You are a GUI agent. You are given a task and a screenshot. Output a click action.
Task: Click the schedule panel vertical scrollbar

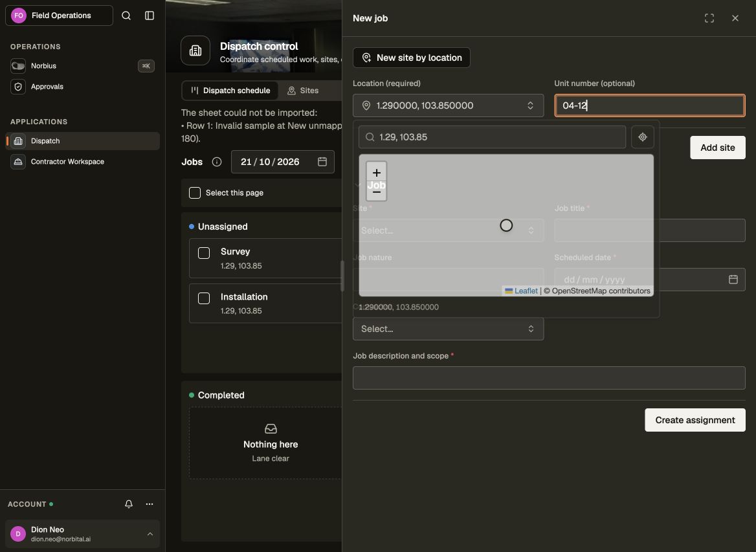click(x=342, y=276)
